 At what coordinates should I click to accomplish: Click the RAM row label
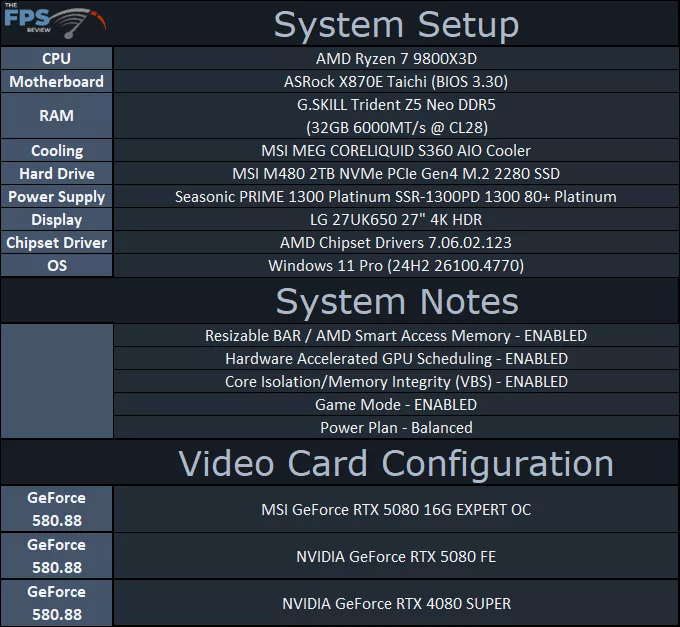click(x=56, y=116)
